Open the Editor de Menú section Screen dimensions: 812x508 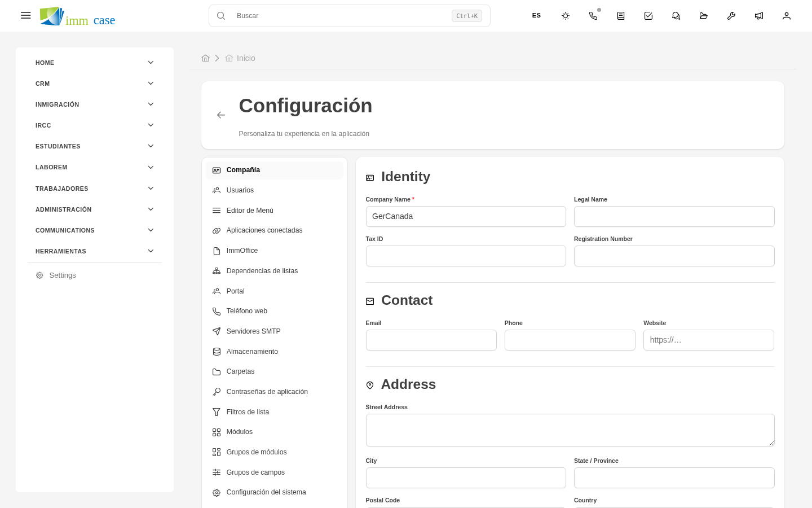point(275,211)
